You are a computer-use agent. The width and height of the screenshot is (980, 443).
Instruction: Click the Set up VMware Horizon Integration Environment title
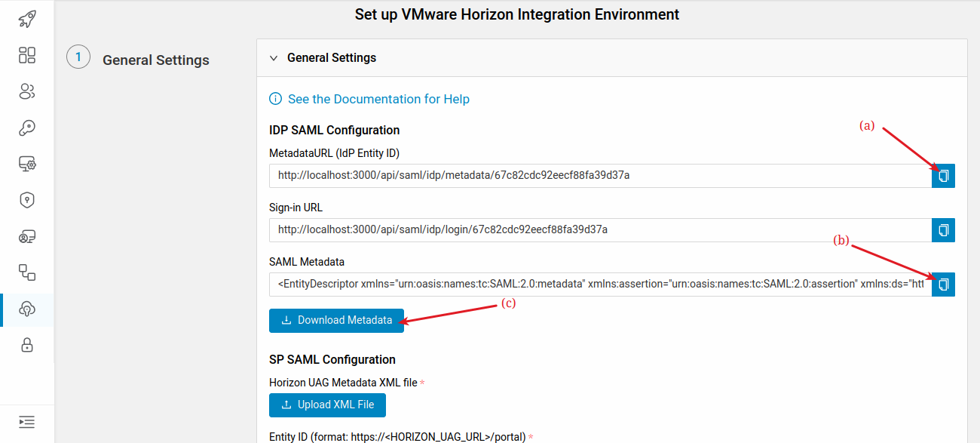[x=517, y=14]
